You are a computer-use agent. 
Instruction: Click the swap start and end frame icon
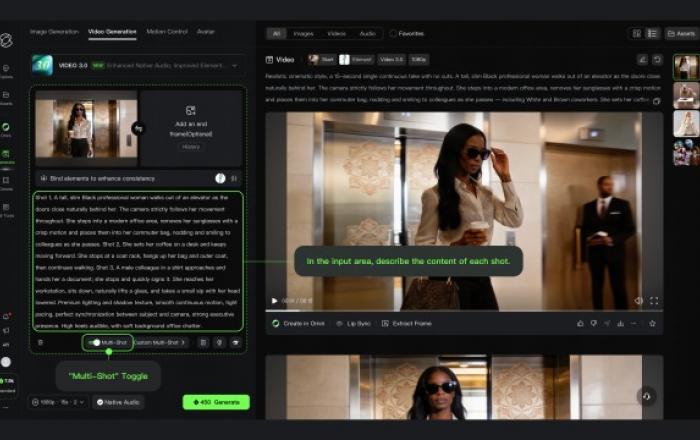(x=137, y=128)
